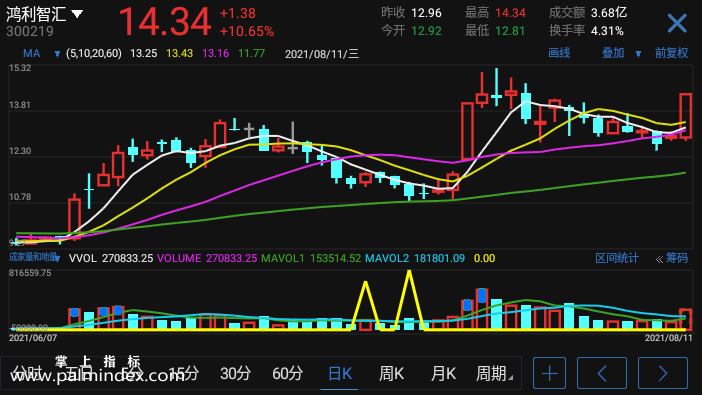This screenshot has width=702, height=395.
Task: Open the stock selector dropdown beside 鸿利智汇
Action: point(77,14)
